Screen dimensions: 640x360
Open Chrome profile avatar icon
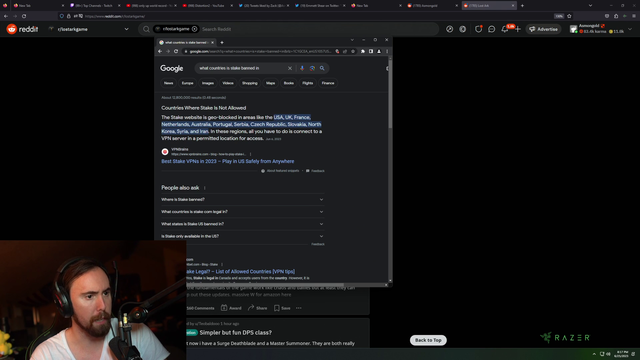click(379, 51)
